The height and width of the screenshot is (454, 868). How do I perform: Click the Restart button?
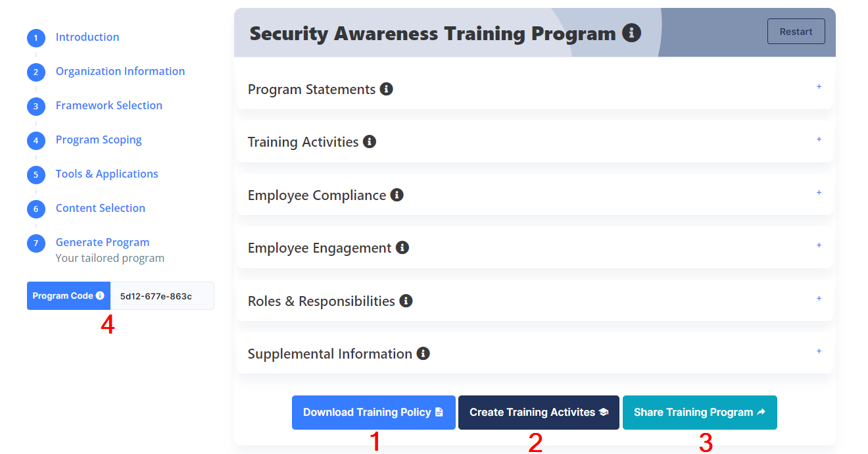click(x=796, y=32)
